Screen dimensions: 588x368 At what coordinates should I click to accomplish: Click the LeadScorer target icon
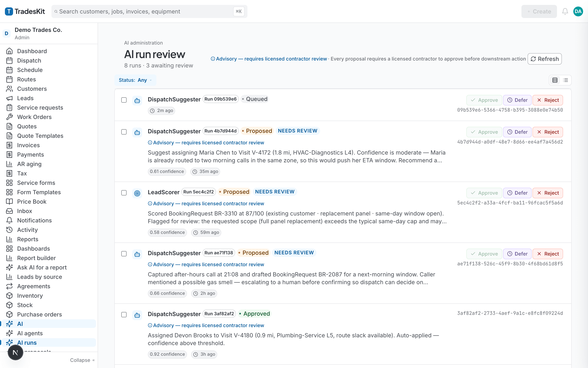(x=137, y=193)
